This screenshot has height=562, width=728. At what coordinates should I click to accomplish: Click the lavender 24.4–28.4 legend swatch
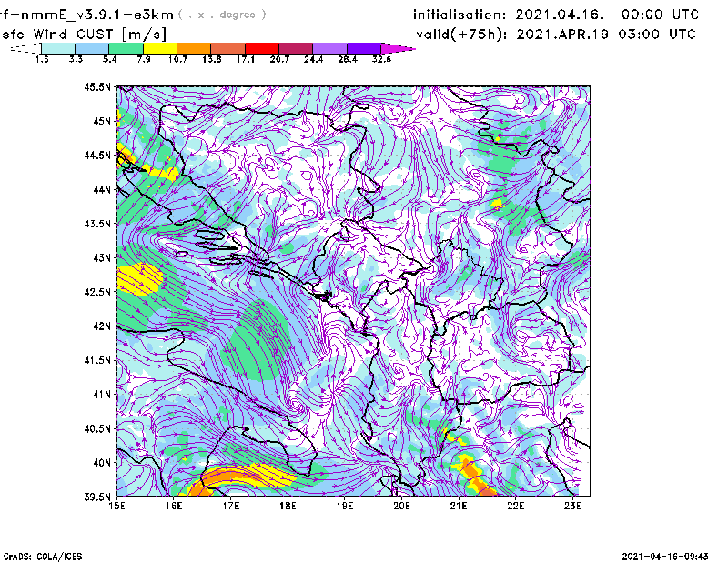point(329,48)
